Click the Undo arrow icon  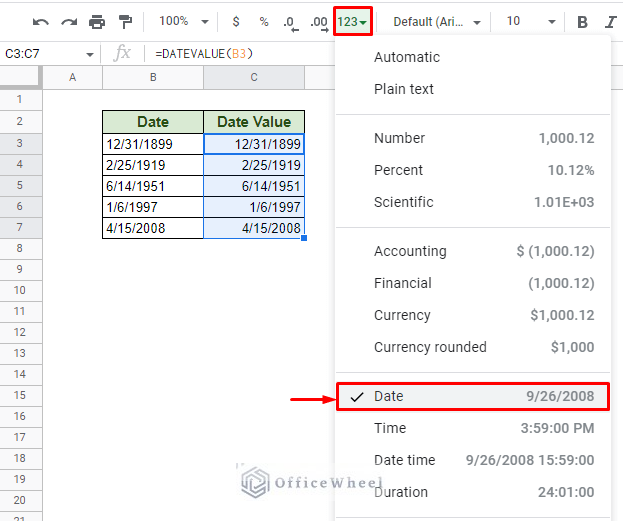tap(41, 21)
